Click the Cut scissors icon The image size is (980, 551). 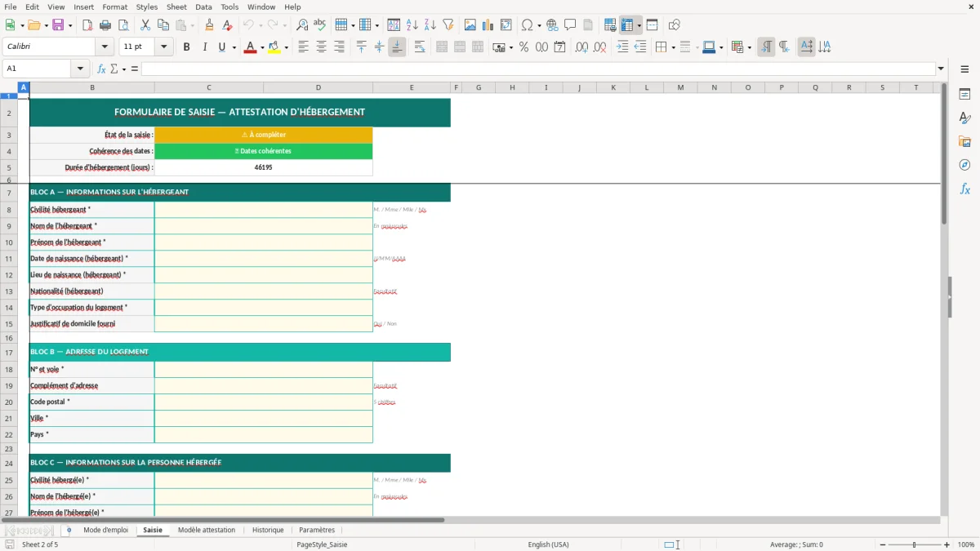[145, 25]
